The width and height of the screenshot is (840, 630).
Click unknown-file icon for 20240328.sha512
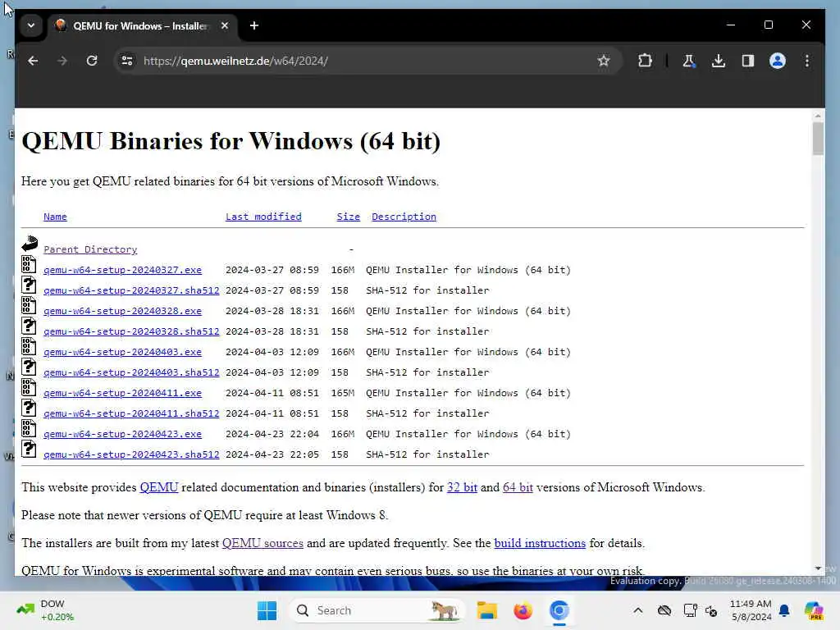click(29, 326)
